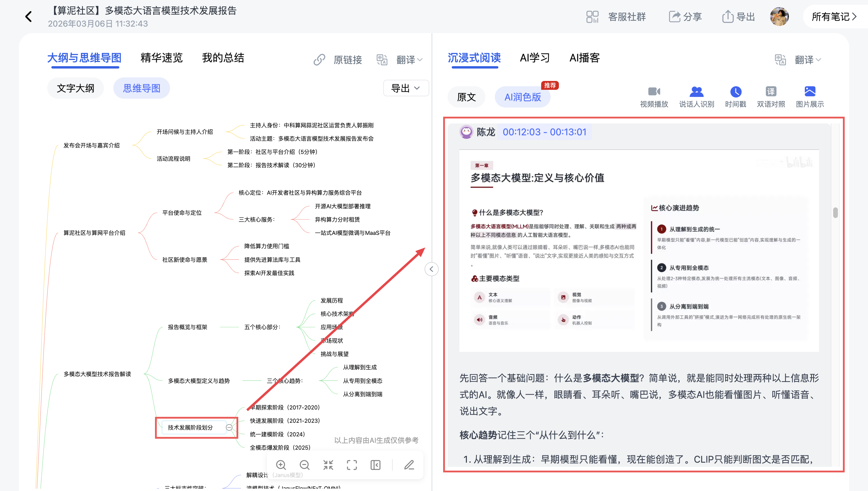Switch to AI学习 tab
This screenshot has width=868, height=491.
coord(535,58)
